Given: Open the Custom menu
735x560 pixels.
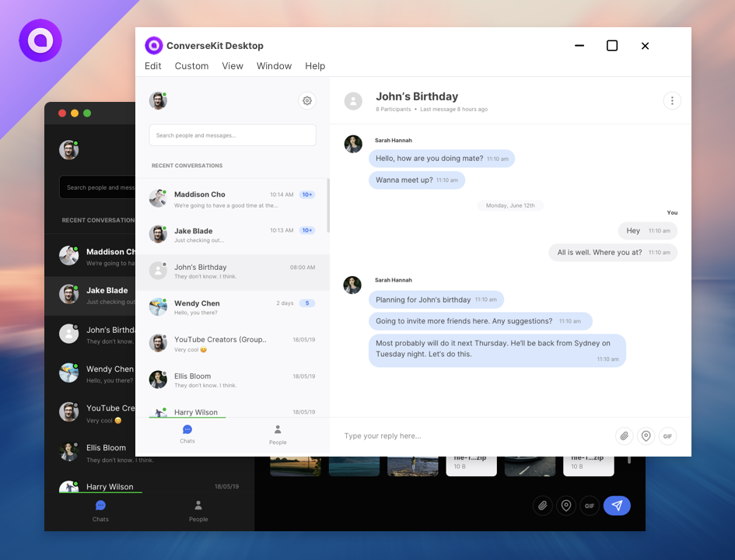Looking at the screenshot, I should [x=191, y=66].
